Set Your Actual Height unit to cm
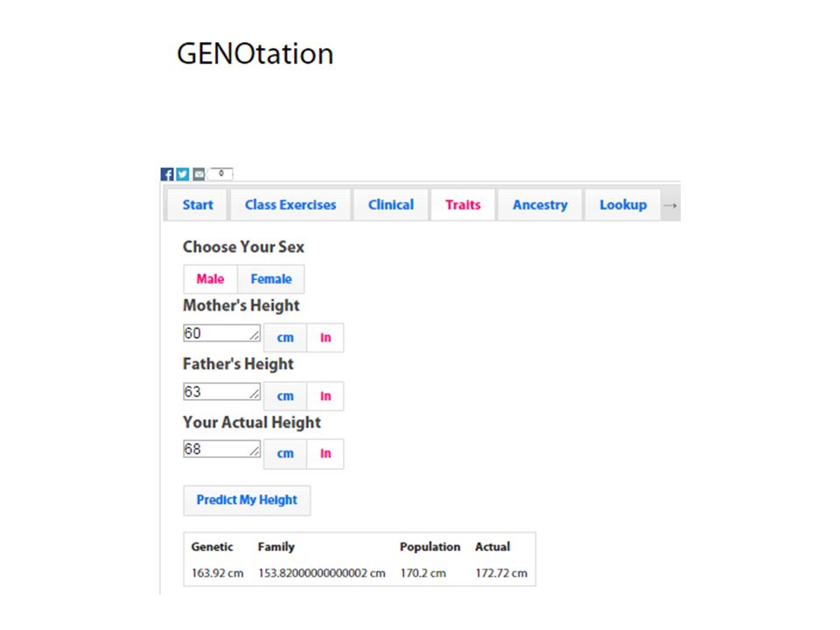The width and height of the screenshot is (840, 630). [285, 454]
